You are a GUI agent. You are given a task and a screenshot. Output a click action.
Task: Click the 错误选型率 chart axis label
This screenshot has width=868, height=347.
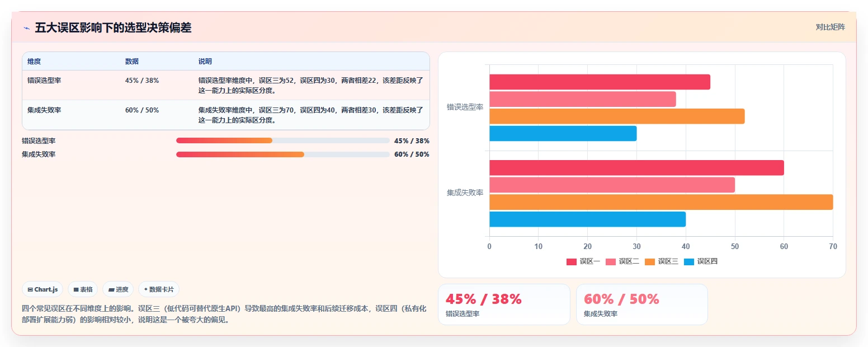coord(465,107)
